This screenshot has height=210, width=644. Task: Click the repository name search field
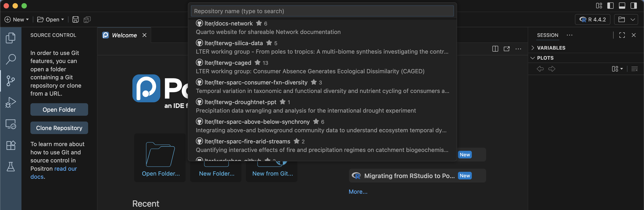(322, 11)
